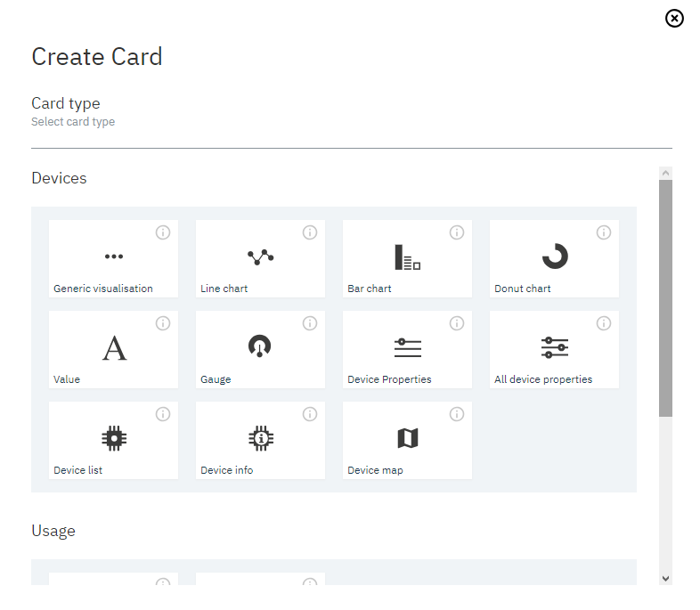Select the Device Properties card icon
Viewport: 700px width, 610px height.
pos(408,347)
